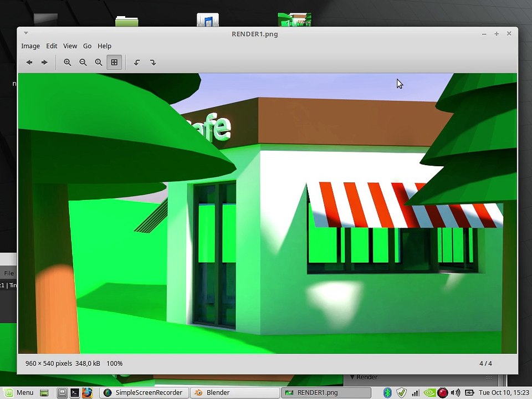Open the Bluetooth tray icon
This screenshot has width=532, height=399.
pos(387,393)
